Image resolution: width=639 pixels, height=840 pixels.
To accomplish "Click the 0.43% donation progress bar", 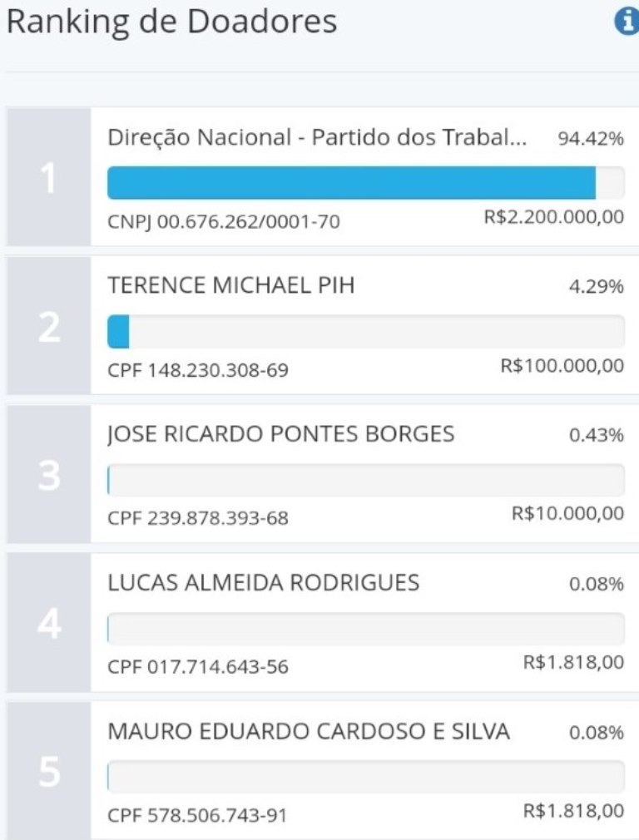I will pyautogui.click(x=366, y=480).
